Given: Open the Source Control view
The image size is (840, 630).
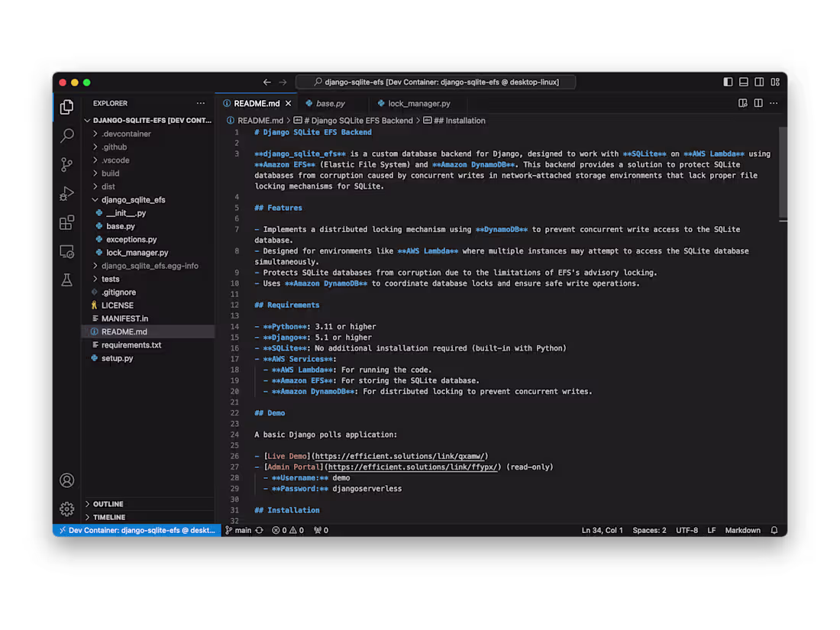Looking at the screenshot, I should click(66, 164).
